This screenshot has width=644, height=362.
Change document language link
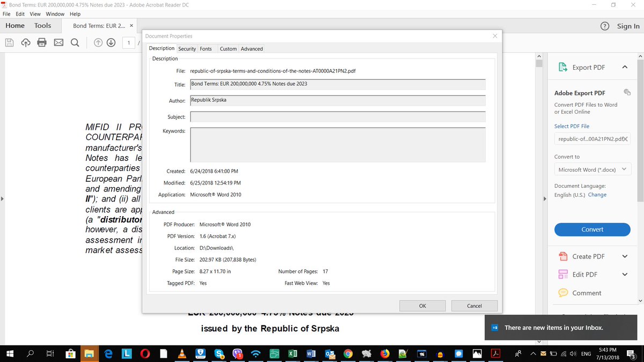click(597, 195)
